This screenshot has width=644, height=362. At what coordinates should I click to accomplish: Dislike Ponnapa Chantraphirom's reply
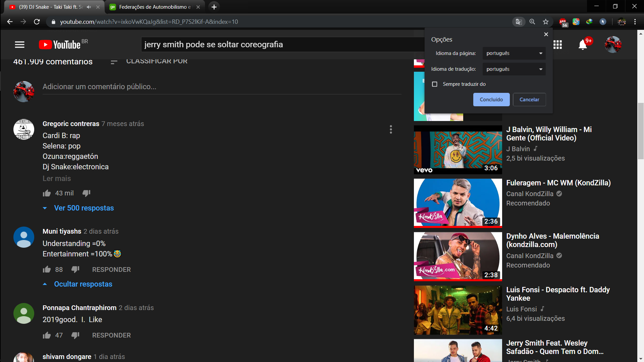pyautogui.click(x=75, y=335)
